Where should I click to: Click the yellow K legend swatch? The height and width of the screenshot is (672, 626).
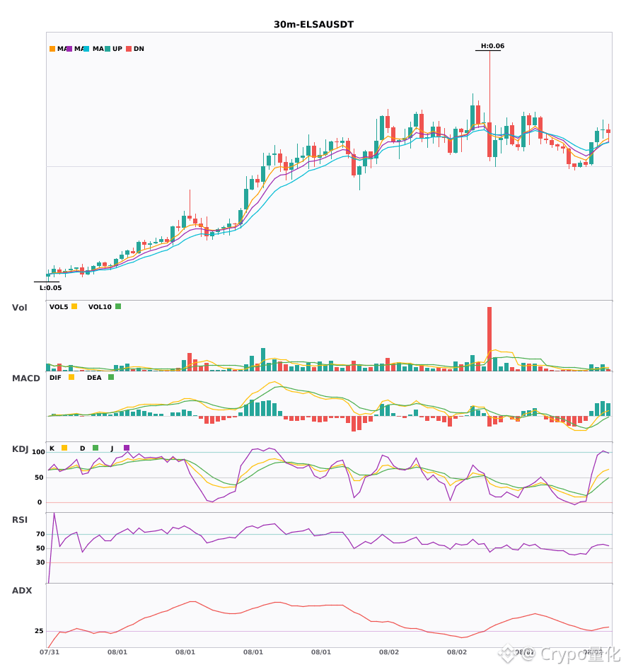pyautogui.click(x=64, y=448)
